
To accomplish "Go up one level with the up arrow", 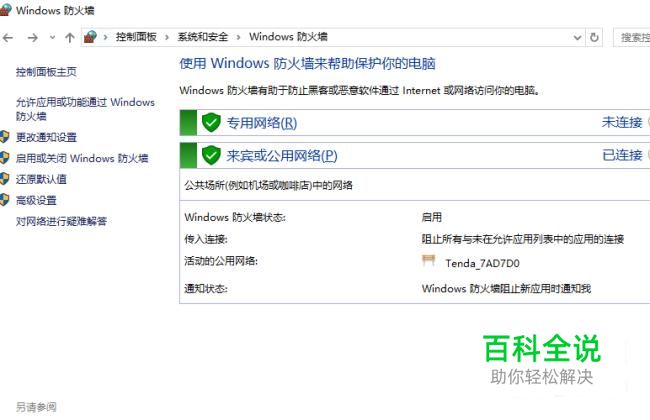I will point(70,38).
